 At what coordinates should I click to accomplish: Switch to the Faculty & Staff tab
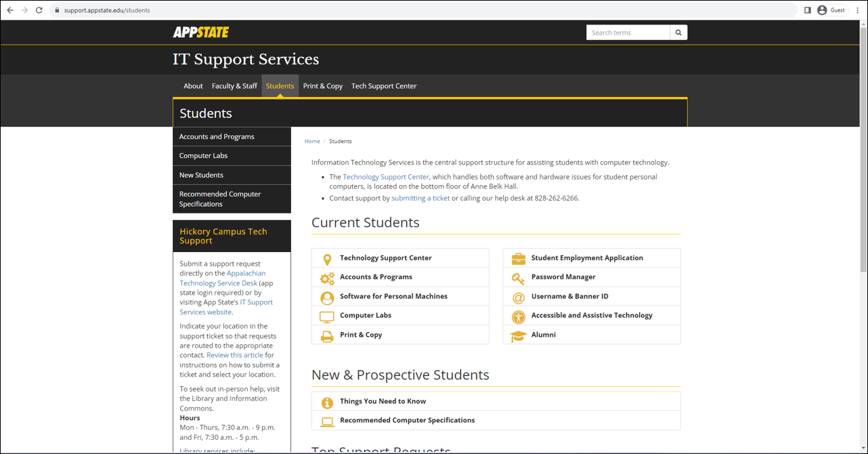point(234,86)
